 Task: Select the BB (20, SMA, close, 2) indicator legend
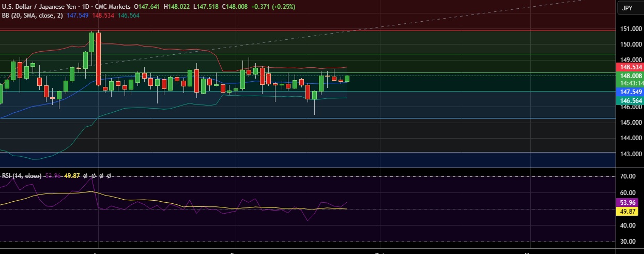pyautogui.click(x=32, y=16)
